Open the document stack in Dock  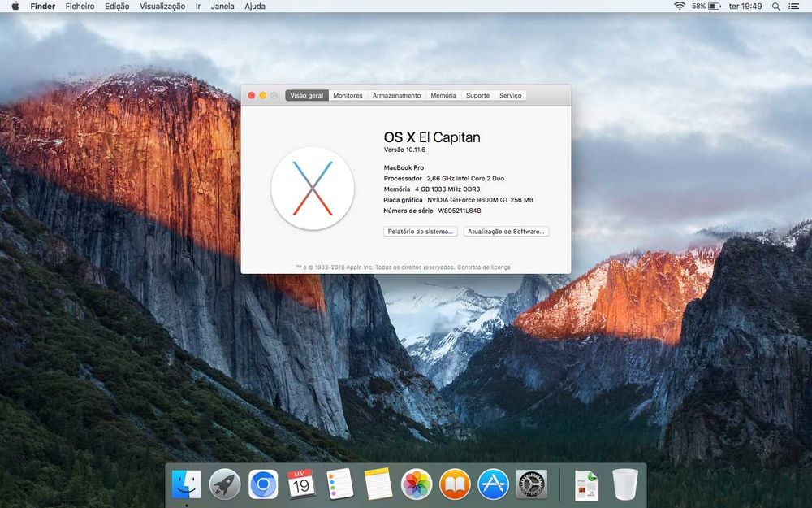click(x=586, y=485)
